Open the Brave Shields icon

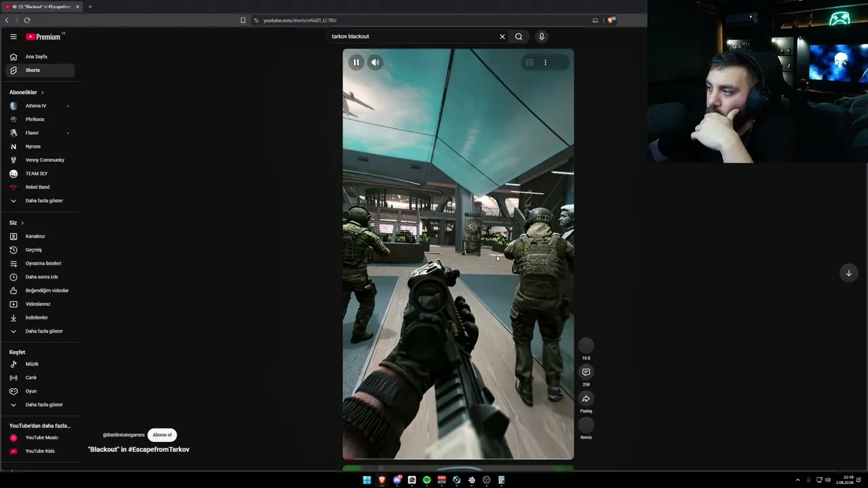click(610, 20)
